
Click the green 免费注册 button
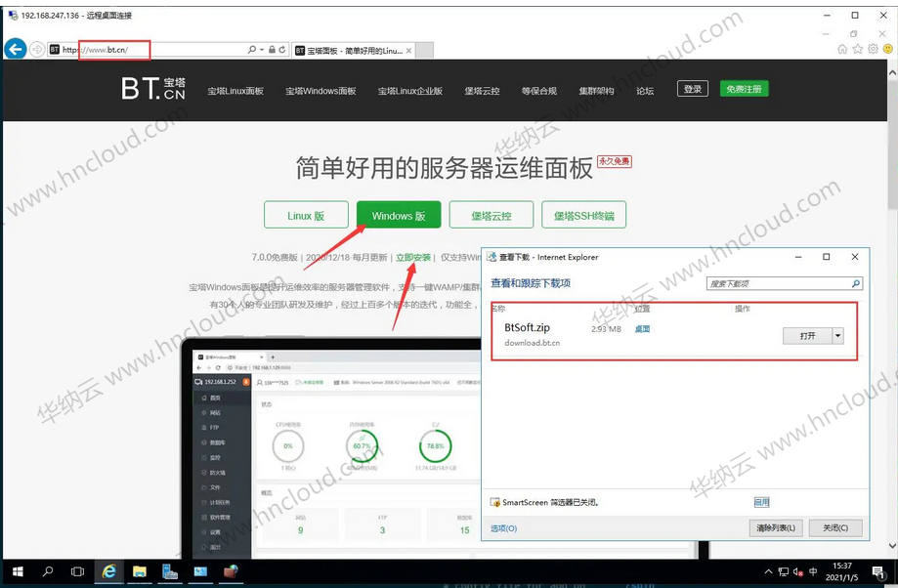coord(744,89)
